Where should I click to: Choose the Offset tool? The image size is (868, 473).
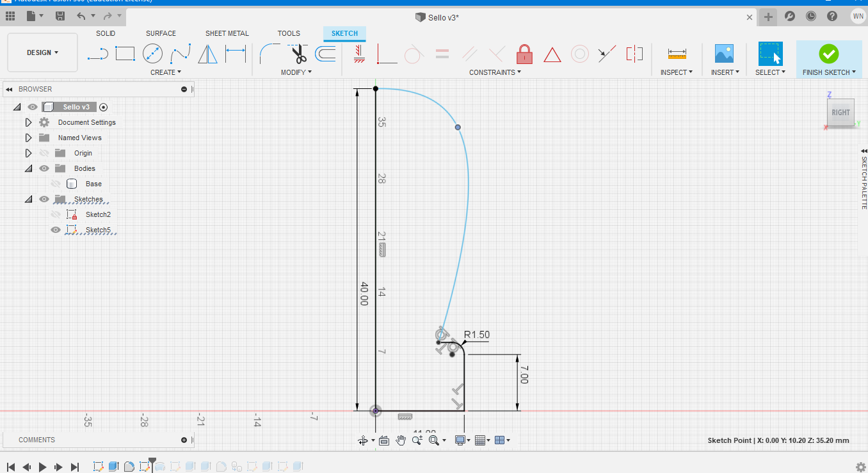[325, 54]
